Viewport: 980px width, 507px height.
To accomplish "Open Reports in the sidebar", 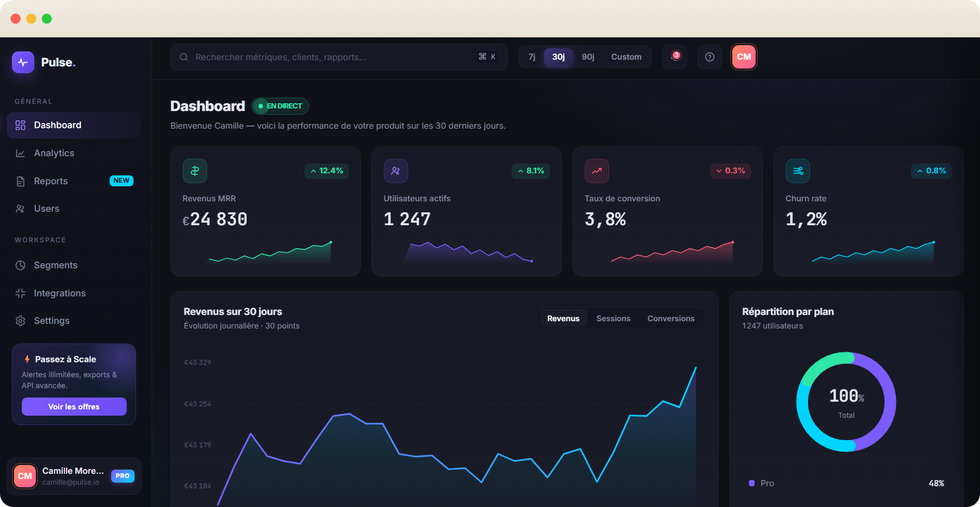I will 74,181.
